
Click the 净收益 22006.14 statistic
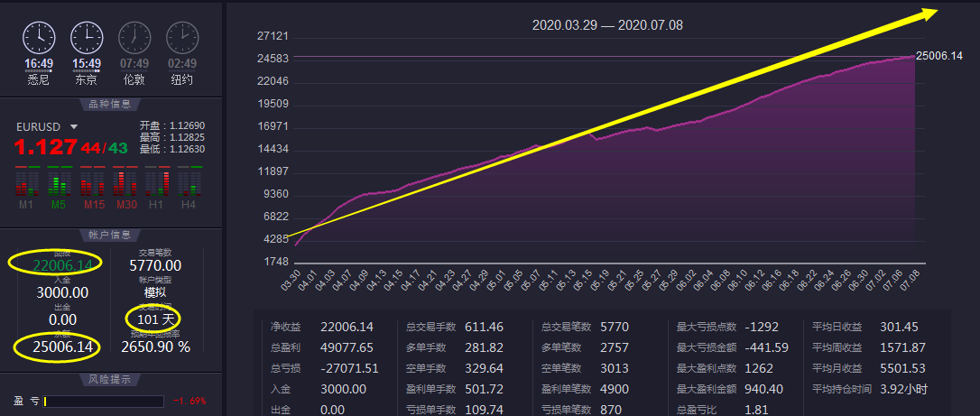[322, 327]
